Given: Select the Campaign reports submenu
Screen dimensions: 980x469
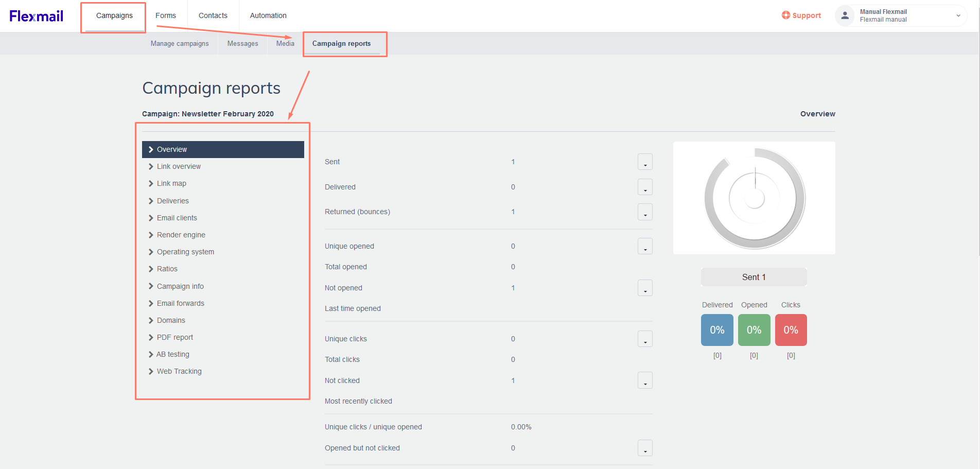Looking at the screenshot, I should [x=341, y=44].
